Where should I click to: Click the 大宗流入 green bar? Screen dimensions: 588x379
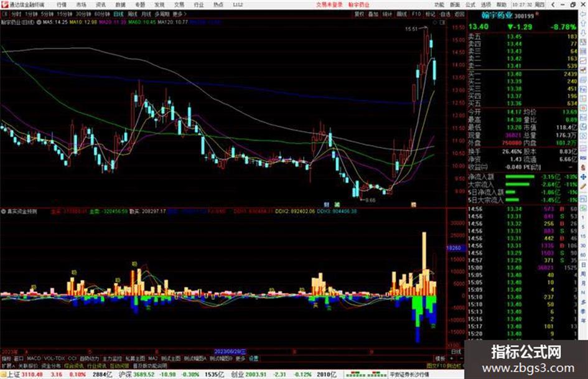pos(518,184)
